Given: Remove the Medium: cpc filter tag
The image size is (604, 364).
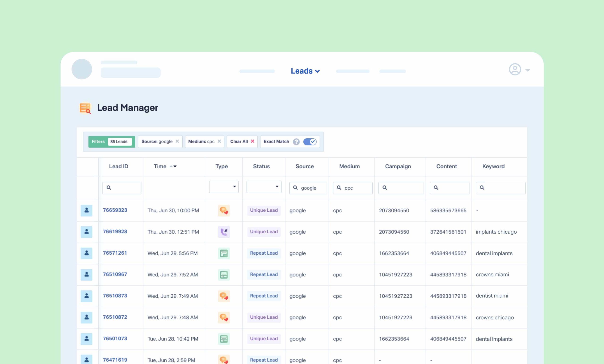Looking at the screenshot, I should tap(219, 141).
